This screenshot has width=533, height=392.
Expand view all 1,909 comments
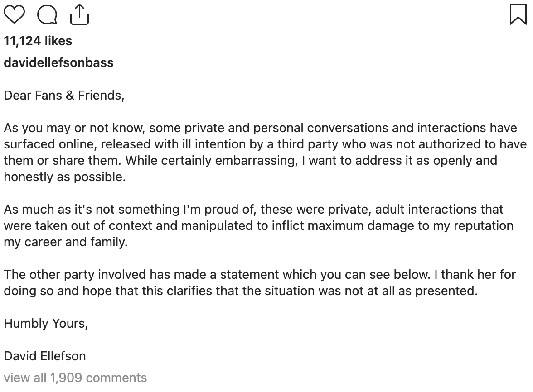(75, 378)
